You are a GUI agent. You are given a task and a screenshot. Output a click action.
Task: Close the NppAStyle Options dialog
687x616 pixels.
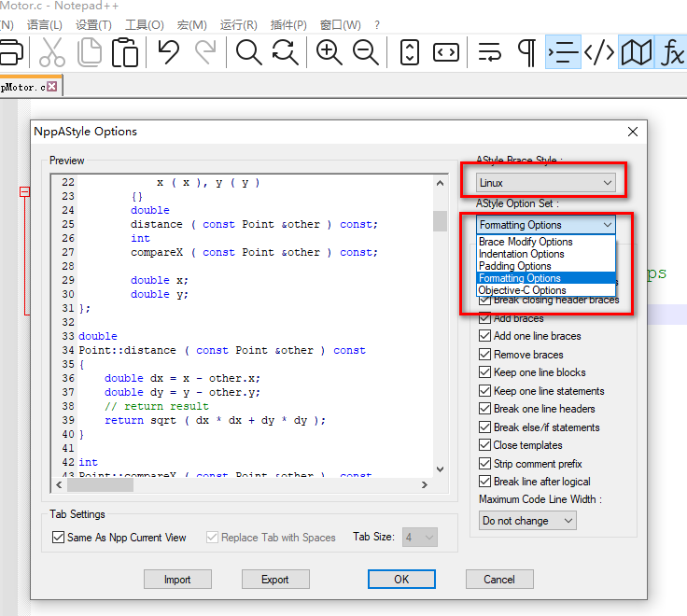click(632, 132)
